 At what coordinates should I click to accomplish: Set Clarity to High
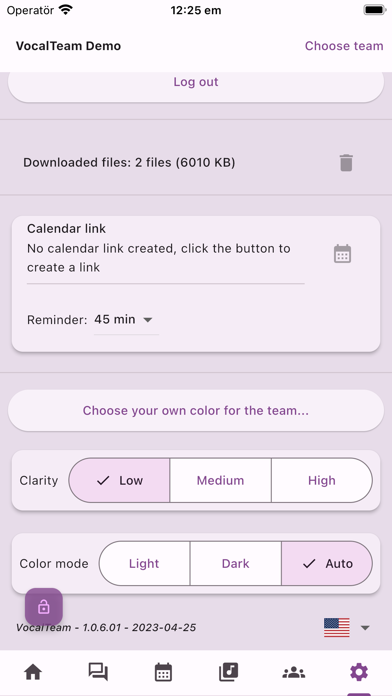pos(322,480)
